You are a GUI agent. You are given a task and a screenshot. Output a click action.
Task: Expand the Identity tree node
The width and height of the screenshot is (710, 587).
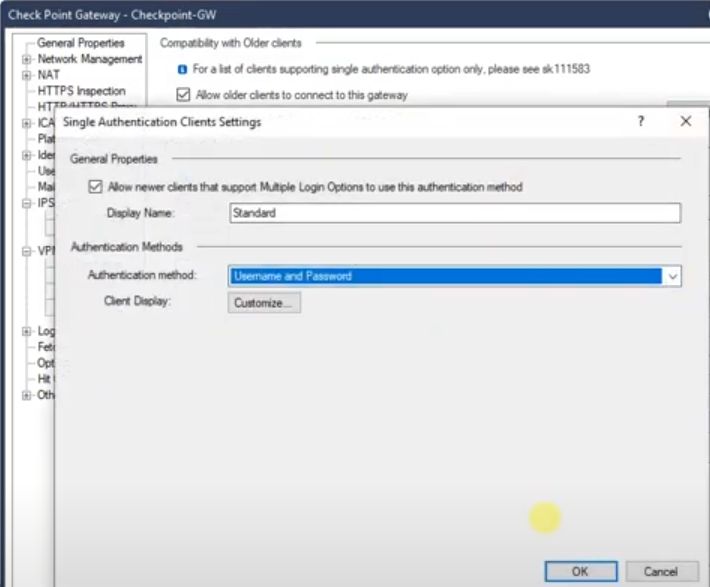pyautogui.click(x=27, y=155)
